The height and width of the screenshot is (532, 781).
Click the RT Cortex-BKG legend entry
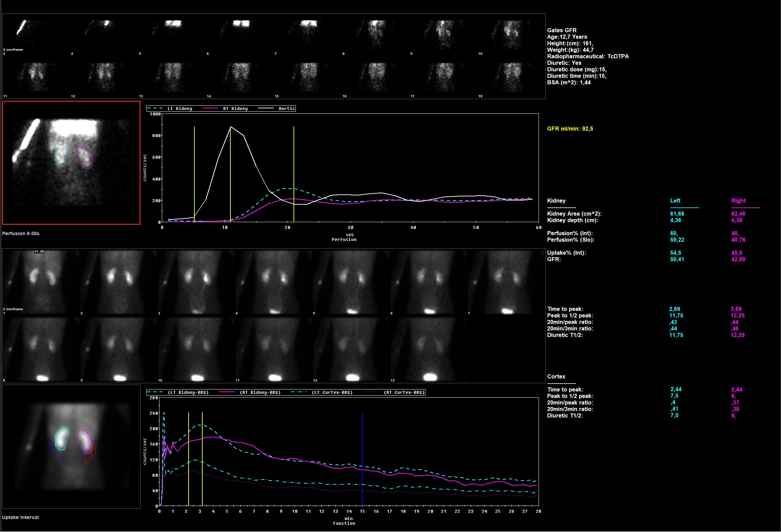[x=404, y=392]
